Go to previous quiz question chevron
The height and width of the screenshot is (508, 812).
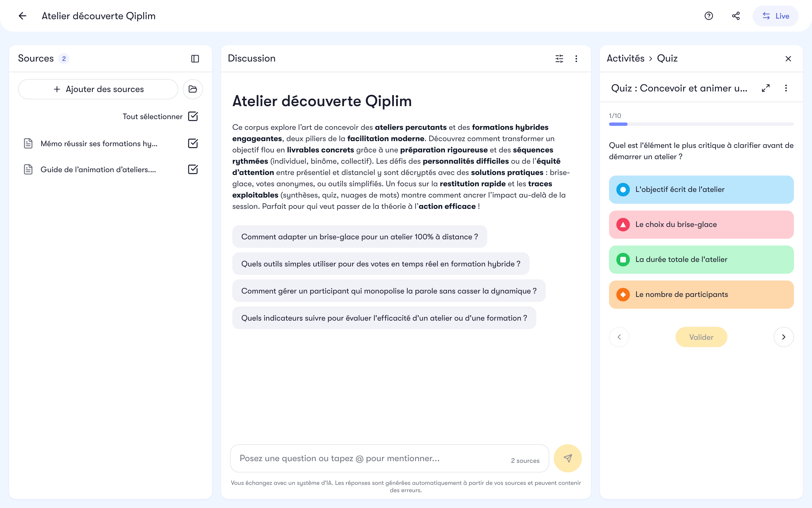(619, 337)
